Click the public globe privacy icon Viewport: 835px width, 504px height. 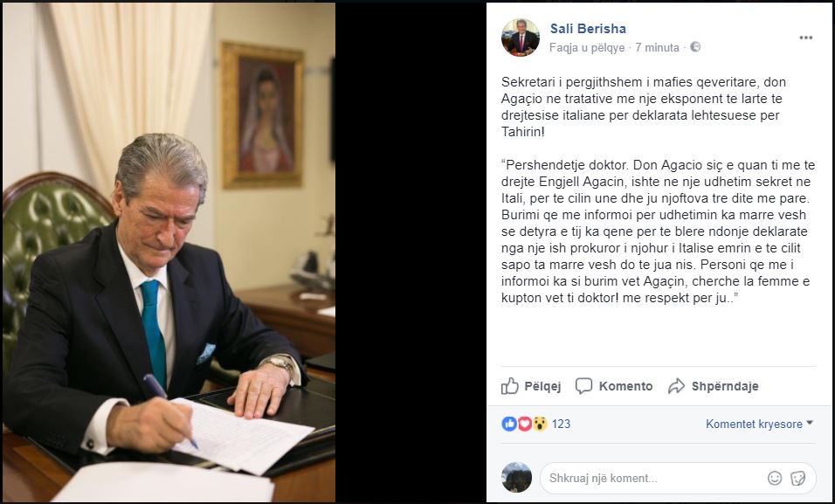pyautogui.click(x=695, y=47)
